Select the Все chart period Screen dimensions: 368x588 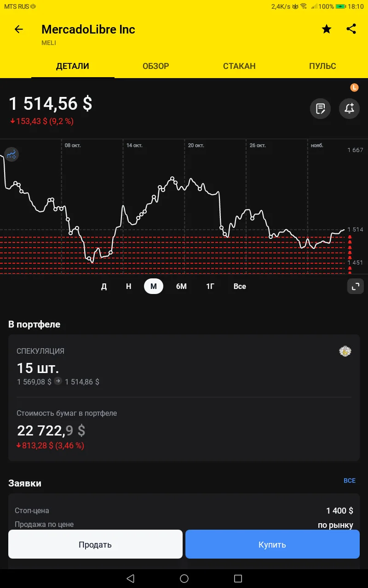tap(240, 286)
